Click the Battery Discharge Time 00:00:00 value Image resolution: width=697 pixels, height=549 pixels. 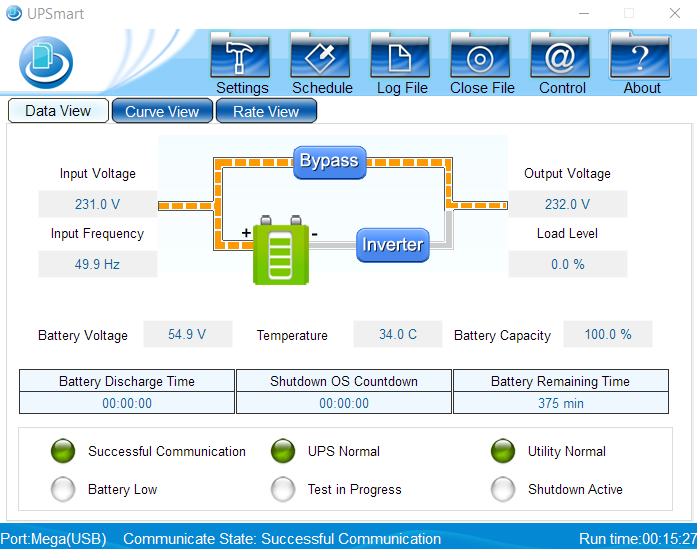127,403
